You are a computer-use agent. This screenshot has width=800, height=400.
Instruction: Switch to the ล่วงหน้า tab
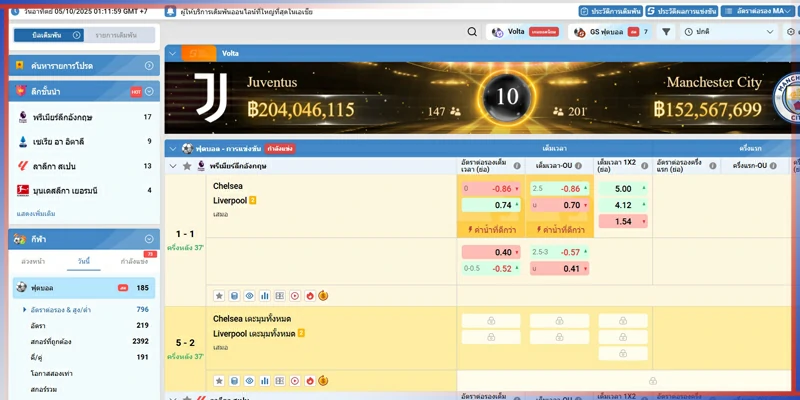click(x=35, y=262)
